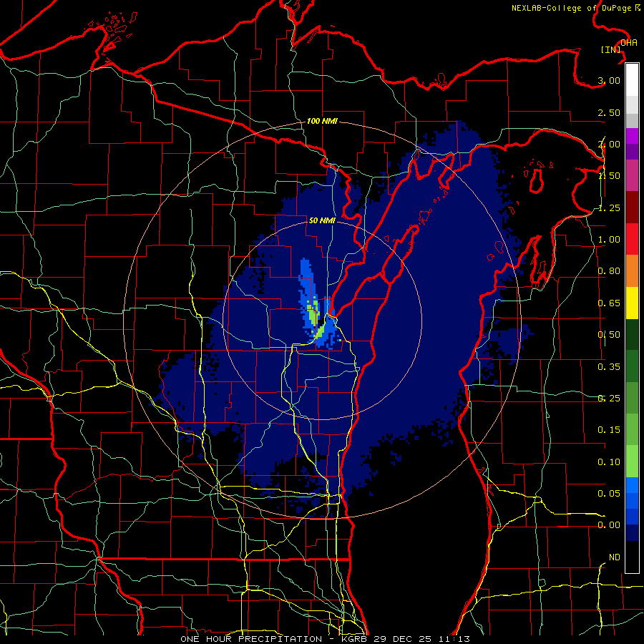Click the 1.25 legend value
Screen dimensions: 644x644
click(609, 208)
